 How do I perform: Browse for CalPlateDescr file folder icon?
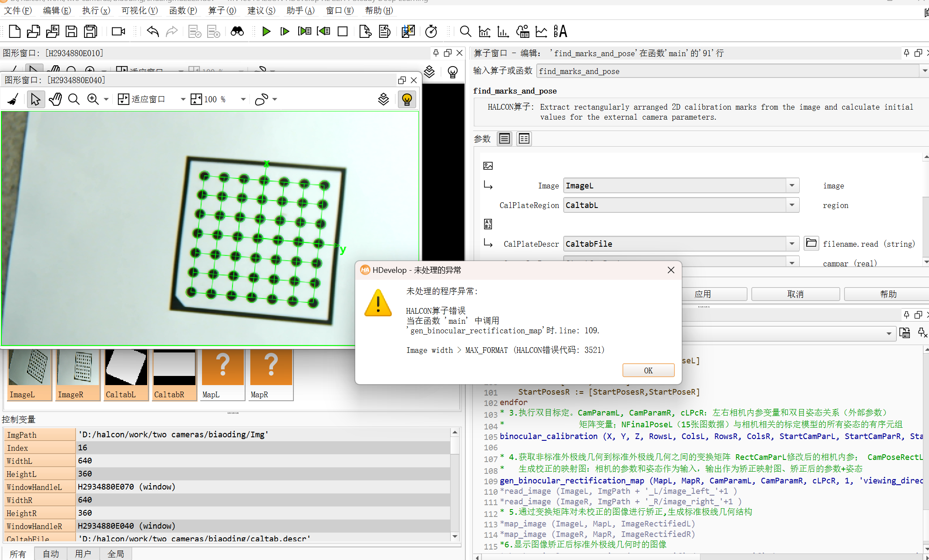tap(811, 243)
